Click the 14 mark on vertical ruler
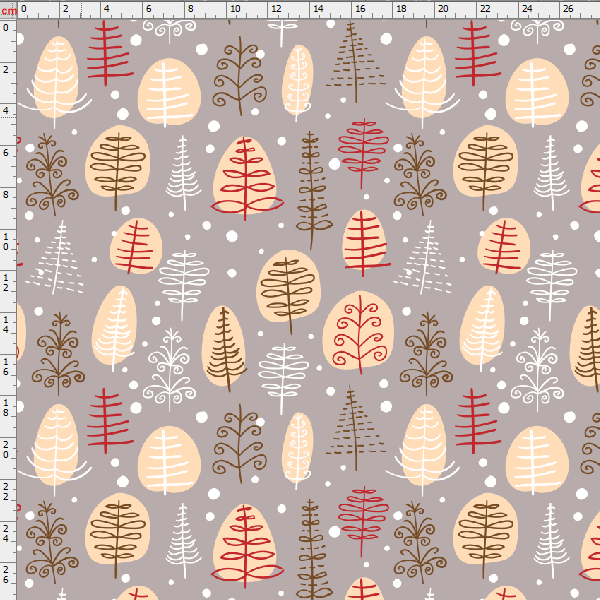 6,324
